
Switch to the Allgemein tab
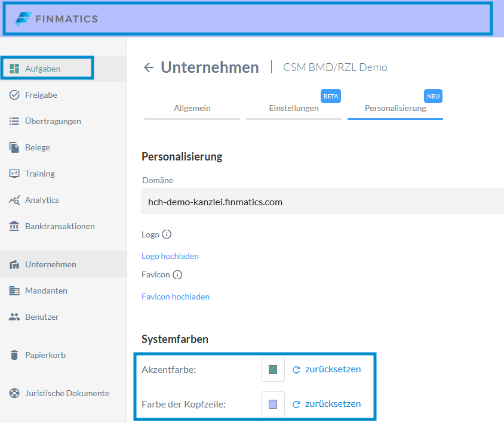(x=192, y=108)
